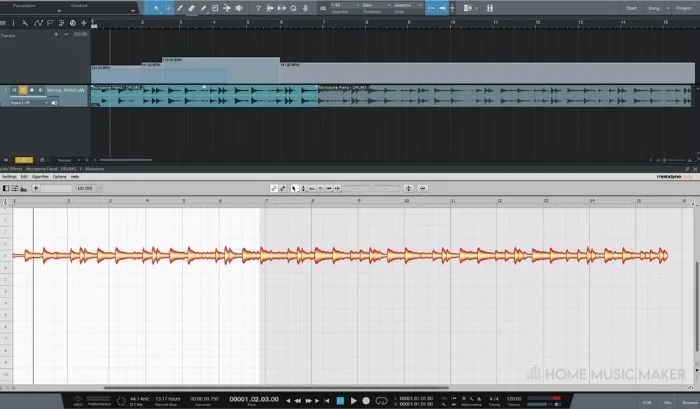This screenshot has height=409, width=700.
Task: Click the time signature 4/4 display
Action: coord(494,398)
